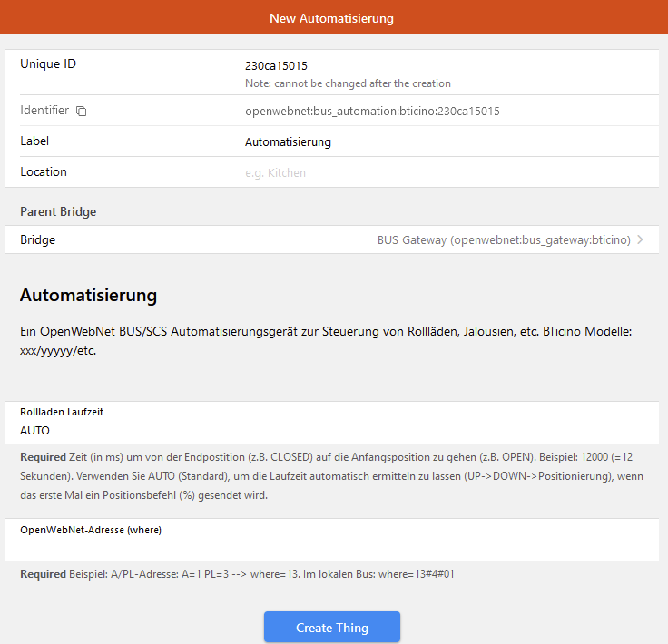Screen dimensions: 668x644
Task: Click the identifier string openwebnet:bus_automation:bticino:230ca15015
Action: click(x=372, y=112)
